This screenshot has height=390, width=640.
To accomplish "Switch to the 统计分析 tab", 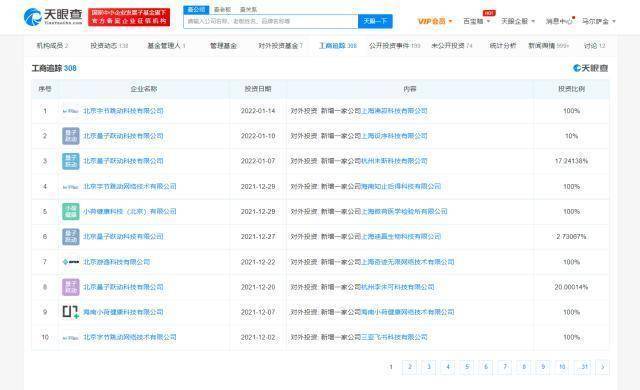I will [502, 46].
